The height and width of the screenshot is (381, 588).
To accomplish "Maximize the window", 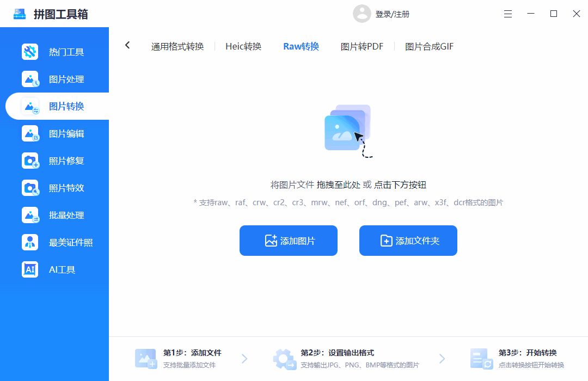I will tap(554, 14).
